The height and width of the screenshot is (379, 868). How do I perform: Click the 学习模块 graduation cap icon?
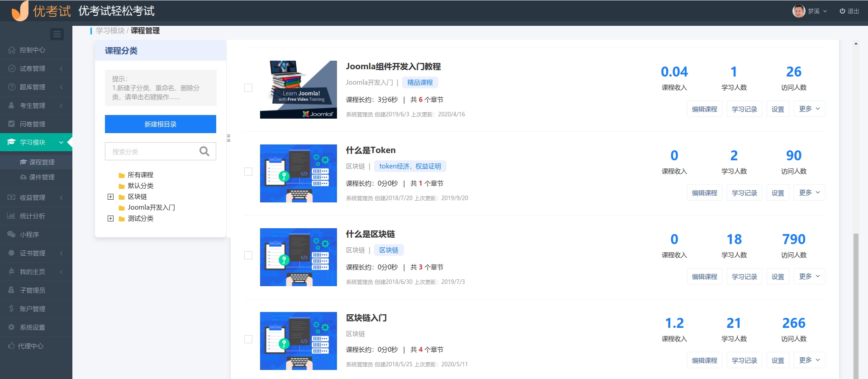pyautogui.click(x=12, y=142)
